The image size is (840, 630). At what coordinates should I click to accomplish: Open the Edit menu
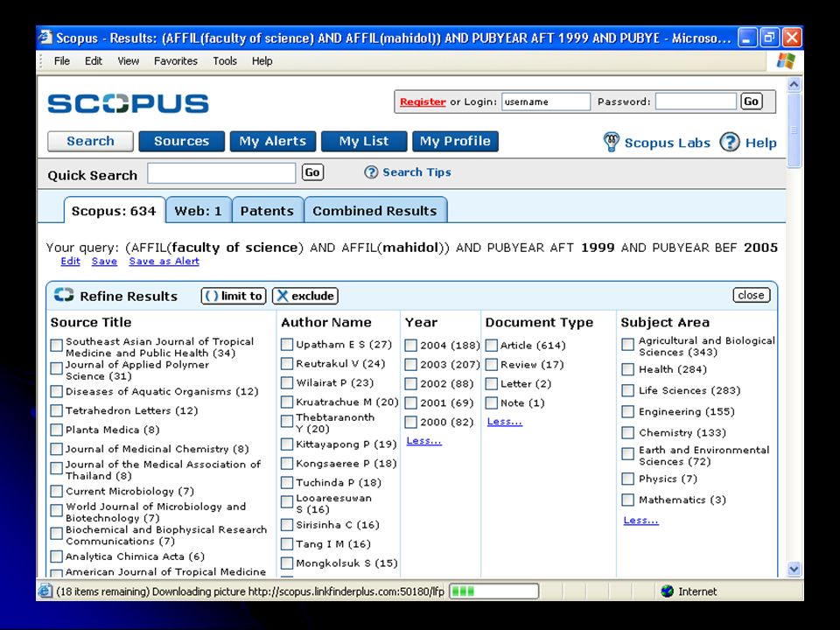point(94,61)
